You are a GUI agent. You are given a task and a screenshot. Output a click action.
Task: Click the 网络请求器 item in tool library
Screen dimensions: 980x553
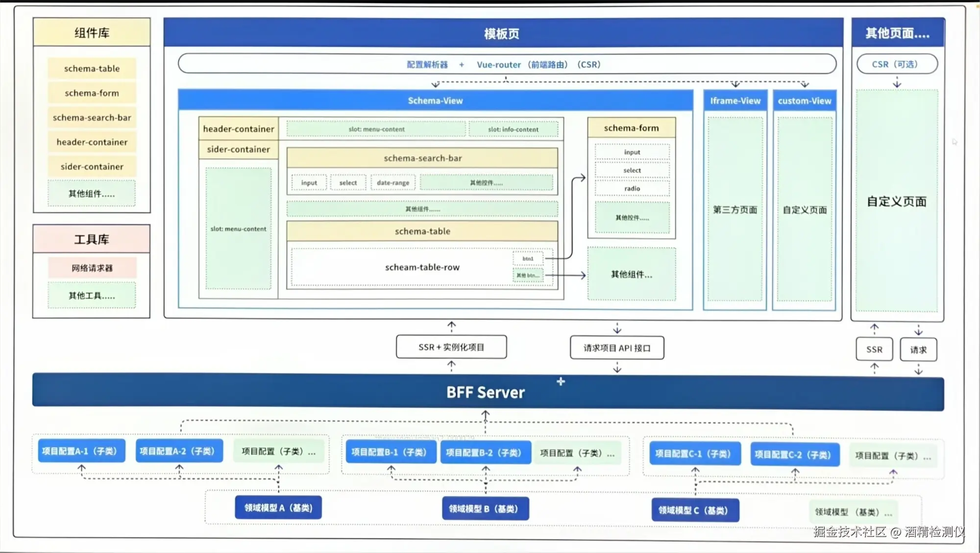[x=92, y=268]
